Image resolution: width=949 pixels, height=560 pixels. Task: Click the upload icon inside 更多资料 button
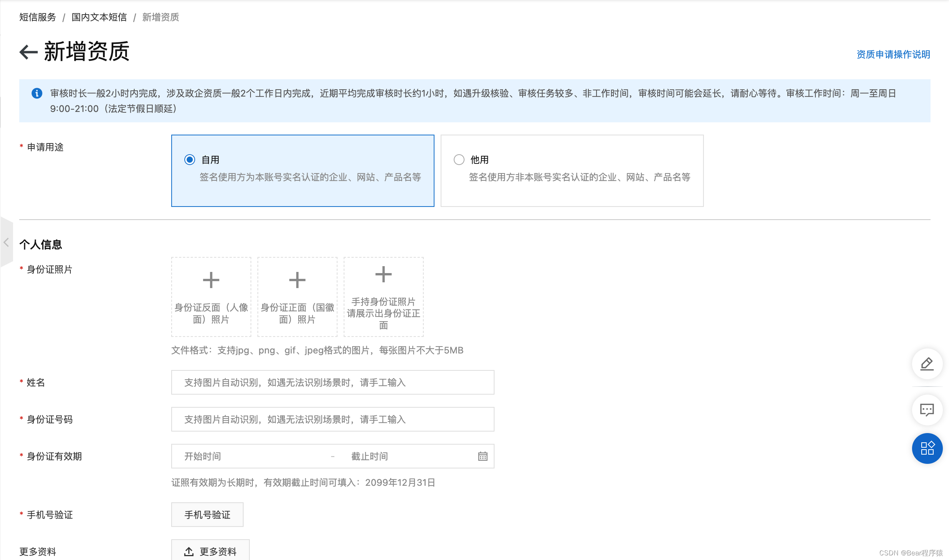coord(188,551)
